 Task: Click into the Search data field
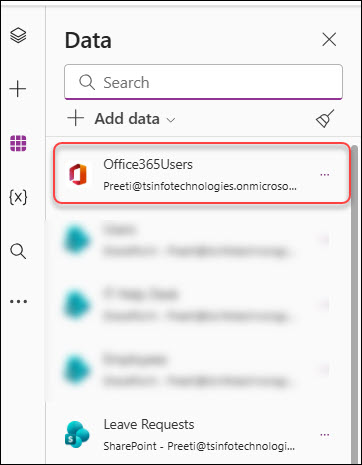pos(203,82)
